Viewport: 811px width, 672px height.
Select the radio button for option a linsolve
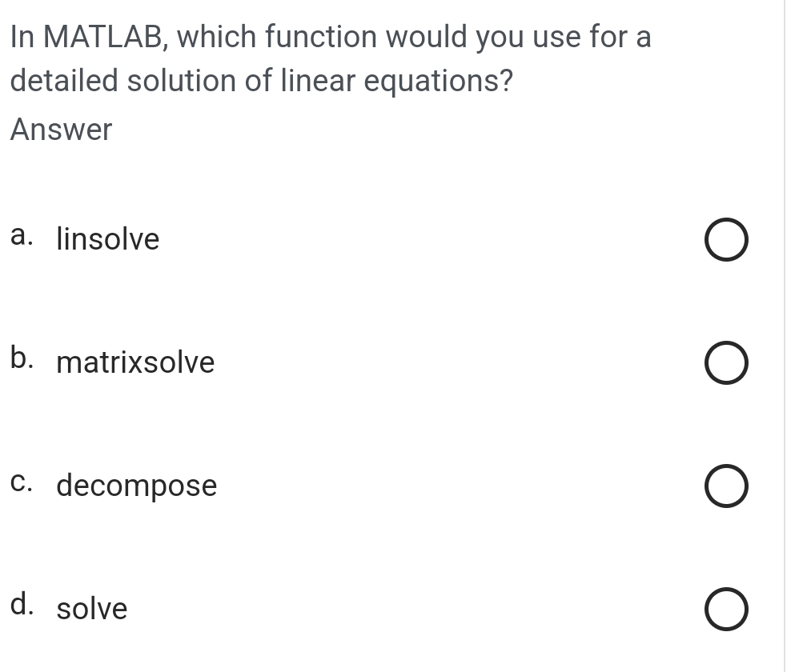[726, 238]
